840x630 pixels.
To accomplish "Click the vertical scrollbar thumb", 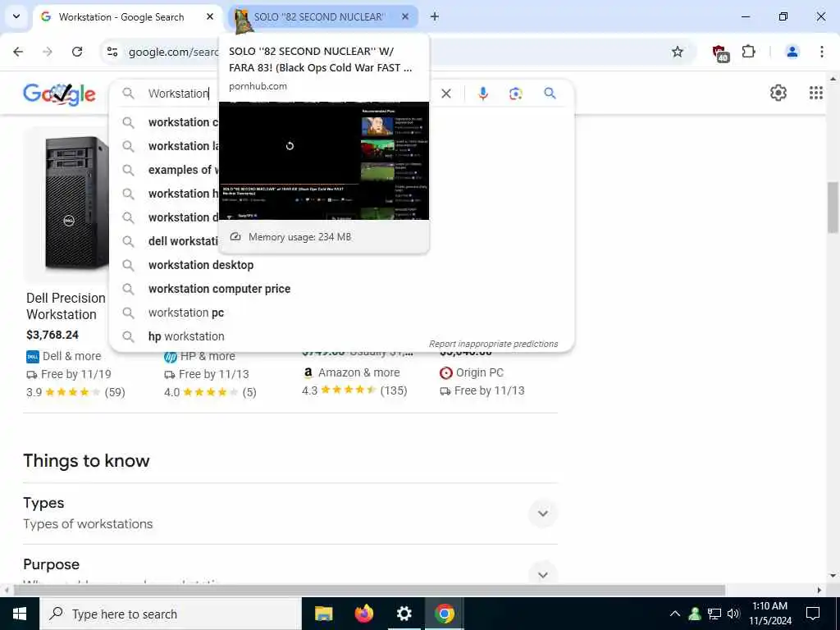I will [833, 208].
